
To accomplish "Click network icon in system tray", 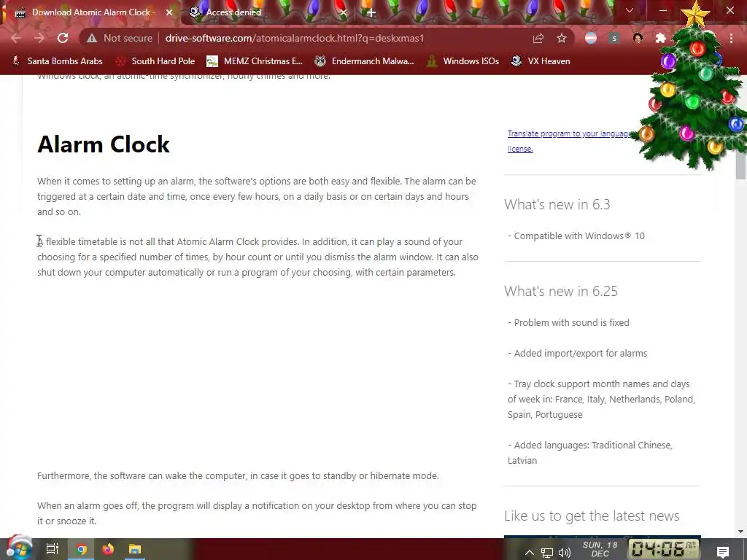I will pyautogui.click(x=547, y=553).
